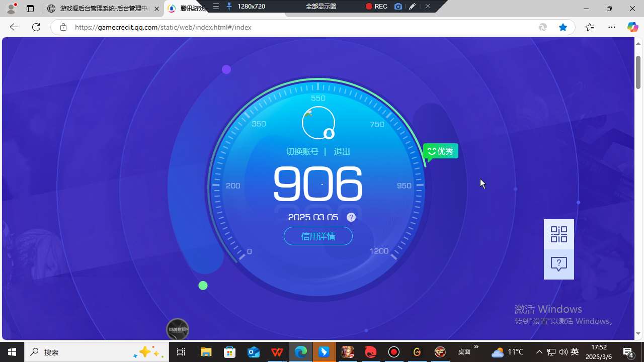Click the refresh-style icon inside address bar
This screenshot has width=644, height=362.
click(543, 27)
